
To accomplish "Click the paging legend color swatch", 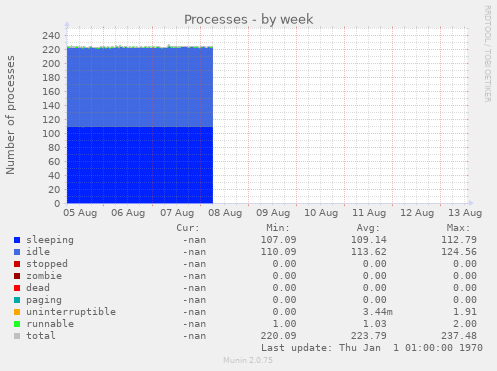I will click(x=17, y=300).
